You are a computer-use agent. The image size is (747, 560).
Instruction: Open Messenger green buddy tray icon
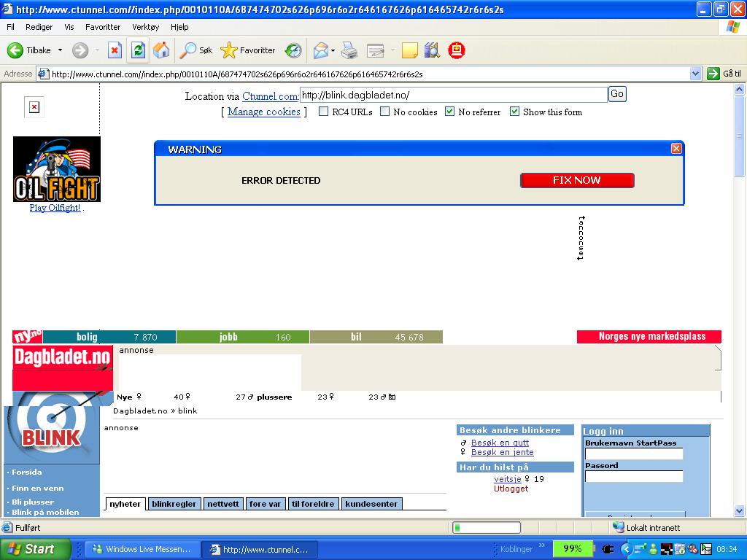pos(653,549)
